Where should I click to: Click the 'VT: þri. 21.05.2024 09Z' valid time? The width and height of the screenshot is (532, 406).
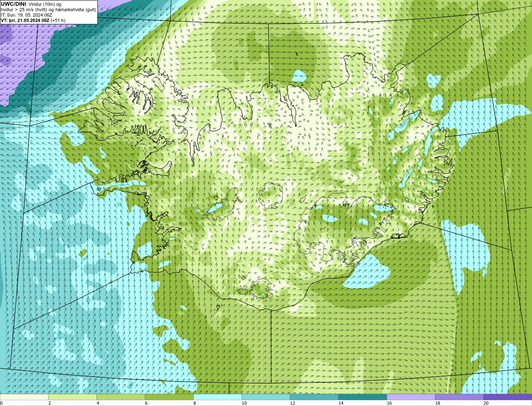click(x=25, y=20)
